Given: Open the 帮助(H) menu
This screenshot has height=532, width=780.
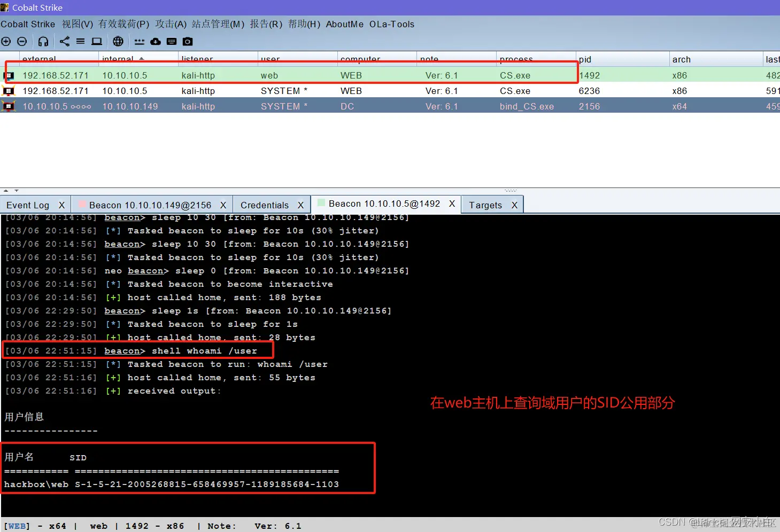Looking at the screenshot, I should (x=304, y=24).
